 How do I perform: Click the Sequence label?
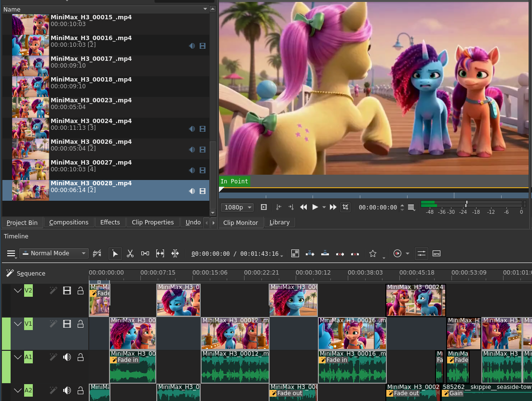(x=31, y=273)
